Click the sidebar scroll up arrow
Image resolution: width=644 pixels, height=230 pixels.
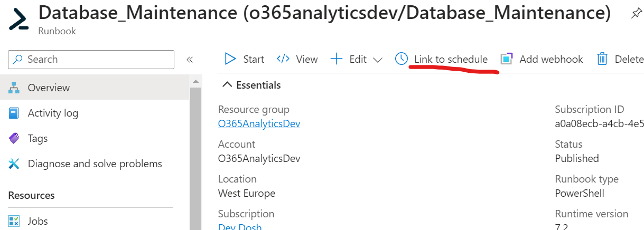(195, 81)
